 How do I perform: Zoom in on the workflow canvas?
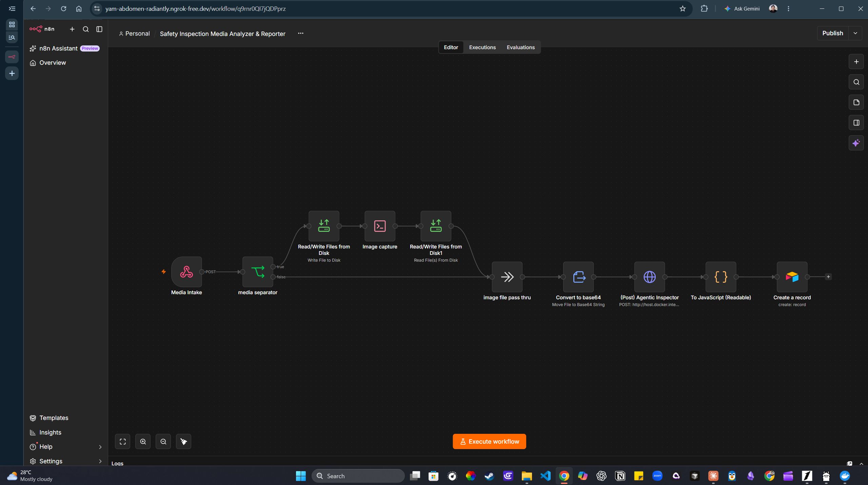pyautogui.click(x=143, y=442)
